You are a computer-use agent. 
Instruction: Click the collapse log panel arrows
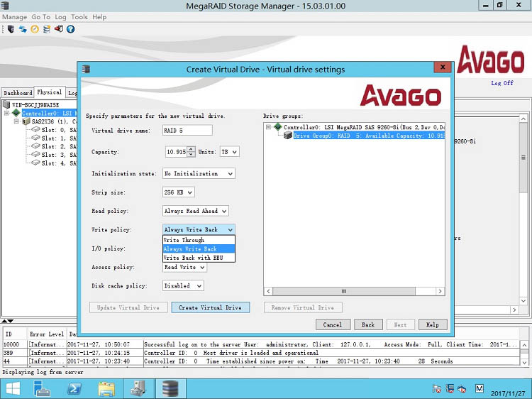[x=8, y=321]
